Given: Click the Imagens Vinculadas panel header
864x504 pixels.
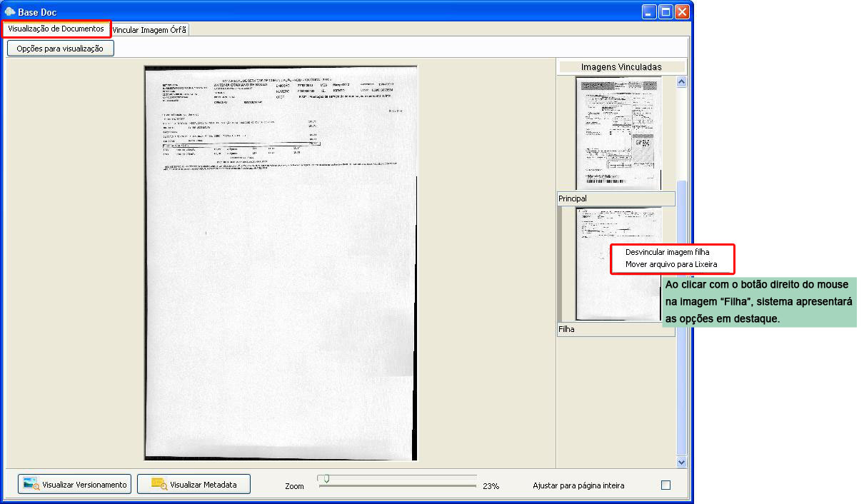Looking at the screenshot, I should click(x=621, y=66).
